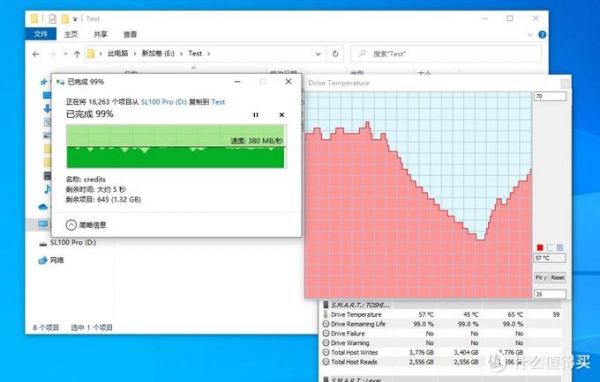Click the Drive Failure circle icon

(x=326, y=334)
